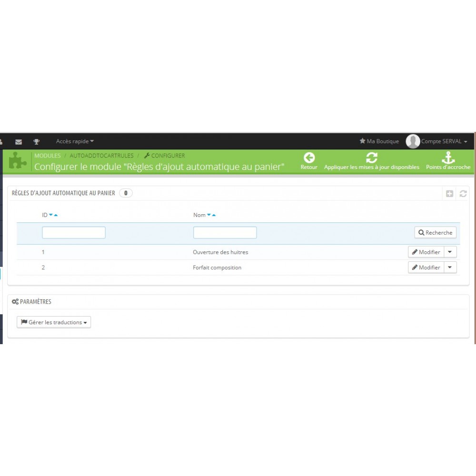This screenshot has height=476, width=476.
Task: Click the Points d'accroche anchor icon
Action: pyautogui.click(x=448, y=158)
